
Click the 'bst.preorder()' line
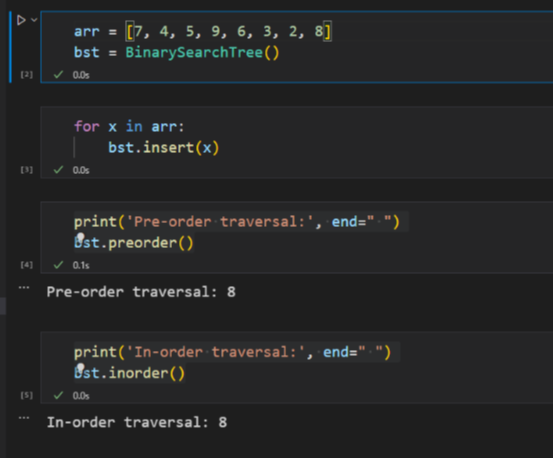click(x=134, y=243)
